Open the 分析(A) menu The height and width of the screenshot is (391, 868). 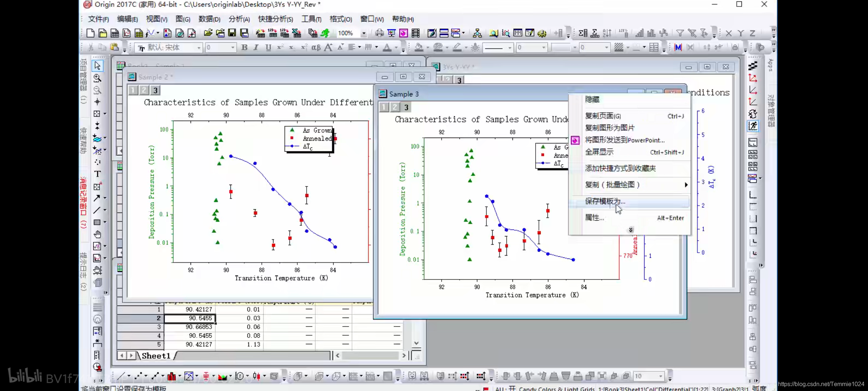click(x=239, y=19)
